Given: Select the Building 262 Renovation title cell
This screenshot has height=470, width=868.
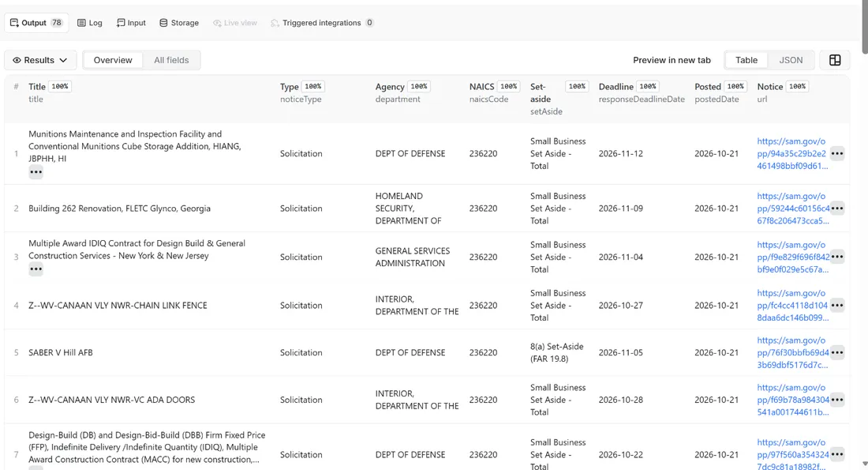Looking at the screenshot, I should 120,209.
